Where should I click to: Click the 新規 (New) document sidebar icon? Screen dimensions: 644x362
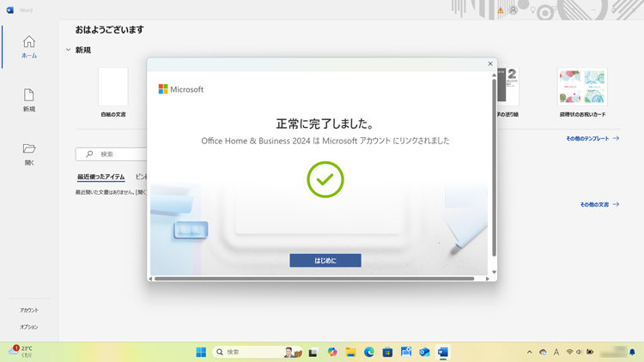(29, 100)
